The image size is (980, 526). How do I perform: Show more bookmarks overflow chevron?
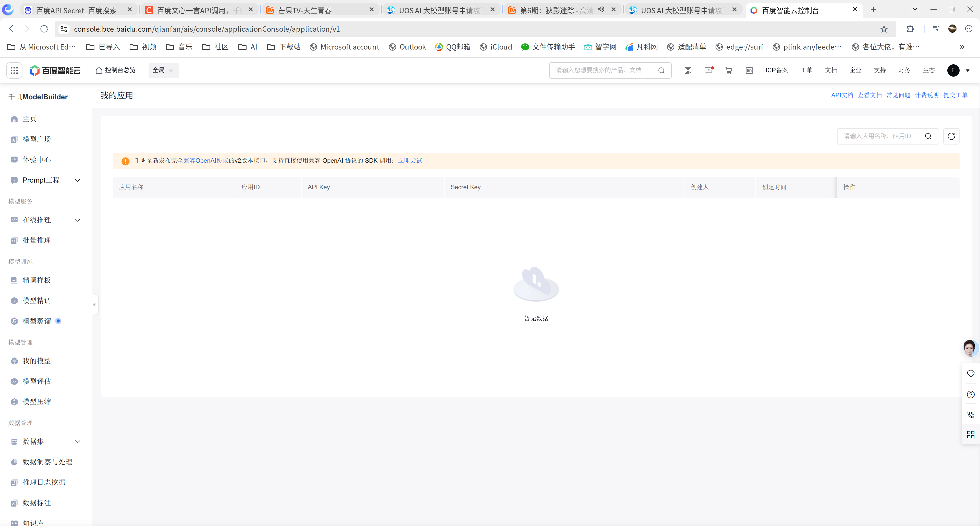click(x=962, y=47)
